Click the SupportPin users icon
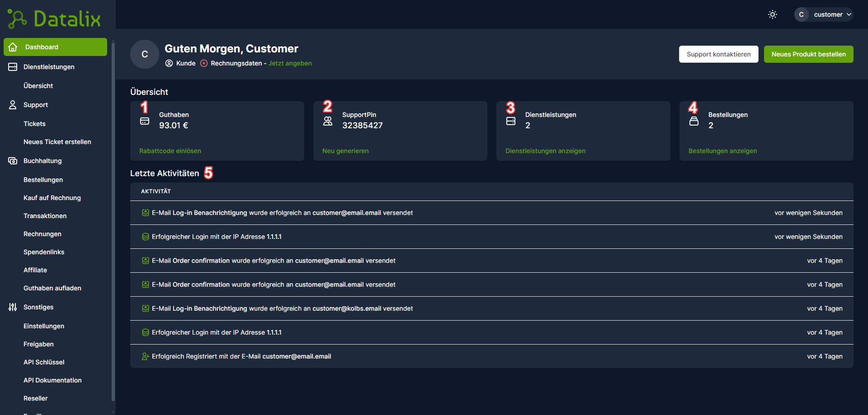868x415 pixels. 328,121
